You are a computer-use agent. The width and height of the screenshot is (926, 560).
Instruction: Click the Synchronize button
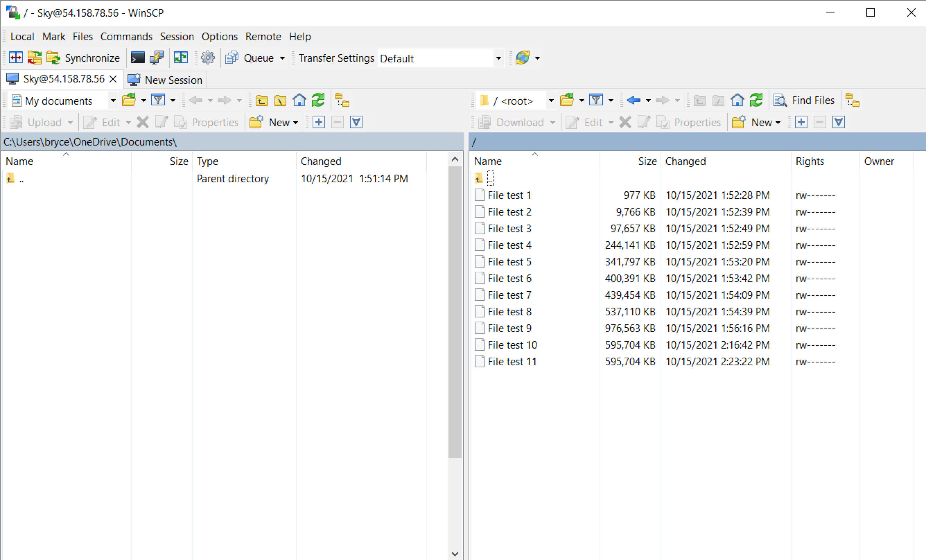tap(84, 58)
